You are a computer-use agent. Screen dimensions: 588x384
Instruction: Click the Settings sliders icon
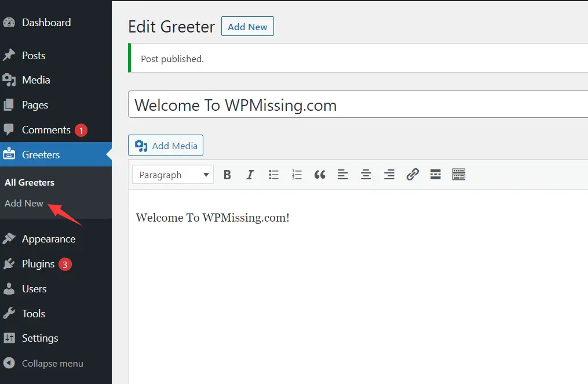point(9,338)
